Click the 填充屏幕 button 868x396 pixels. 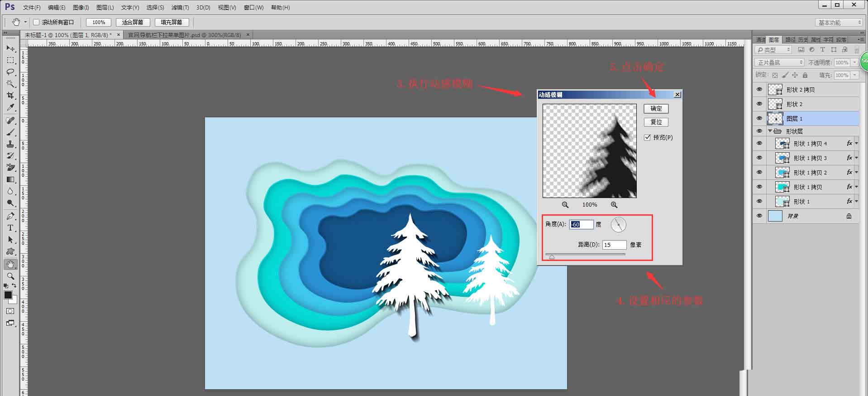(x=172, y=22)
